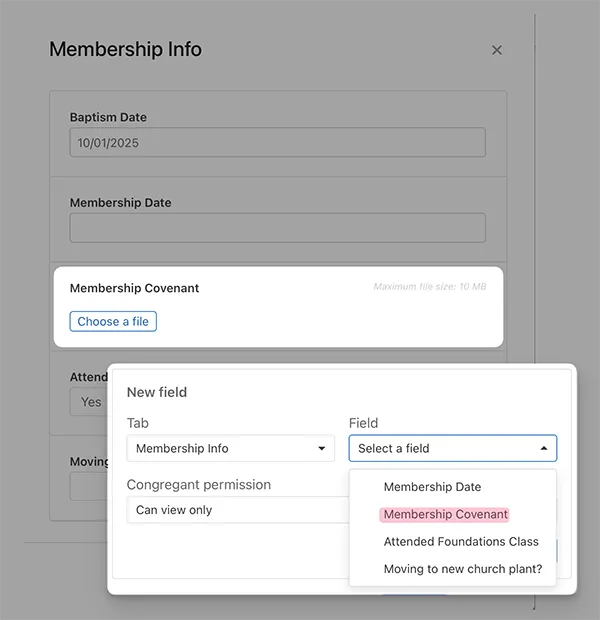Click the Membership Info dialog title
Screen dimensions: 600x620
(x=125, y=49)
